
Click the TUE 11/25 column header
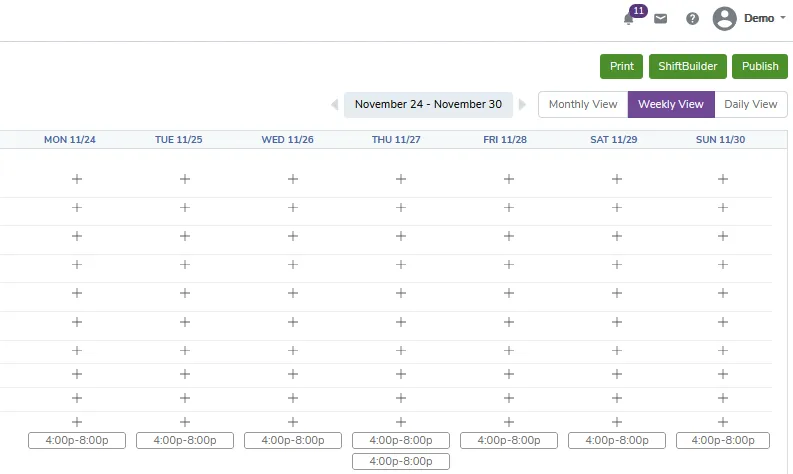(179, 140)
